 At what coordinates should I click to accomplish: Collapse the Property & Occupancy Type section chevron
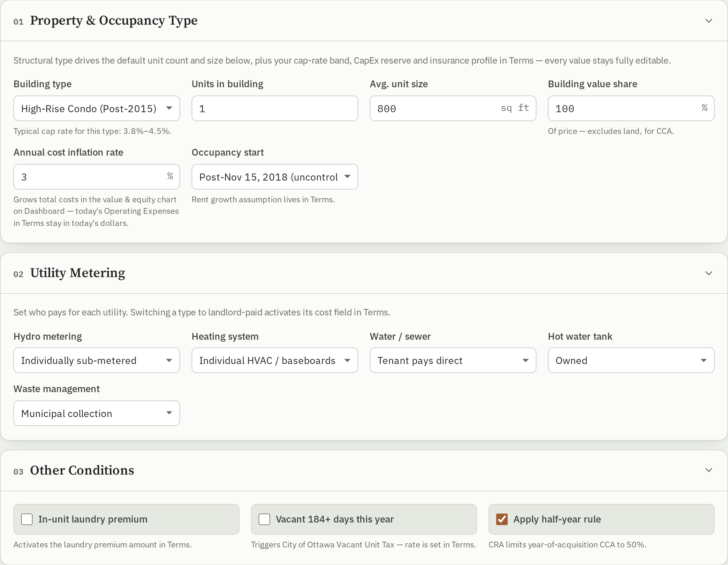[x=709, y=21]
